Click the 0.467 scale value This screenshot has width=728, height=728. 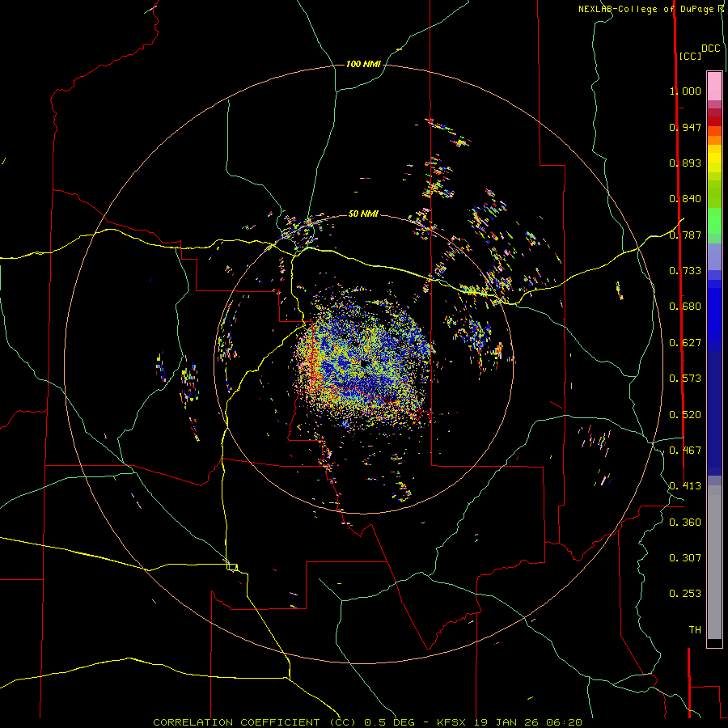pos(685,451)
